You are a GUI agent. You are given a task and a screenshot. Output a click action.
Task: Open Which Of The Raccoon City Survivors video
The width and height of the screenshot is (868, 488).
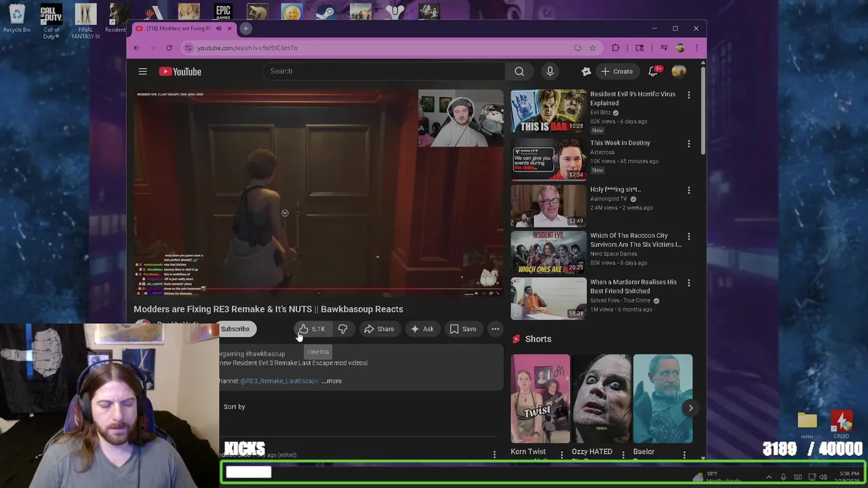(x=549, y=251)
